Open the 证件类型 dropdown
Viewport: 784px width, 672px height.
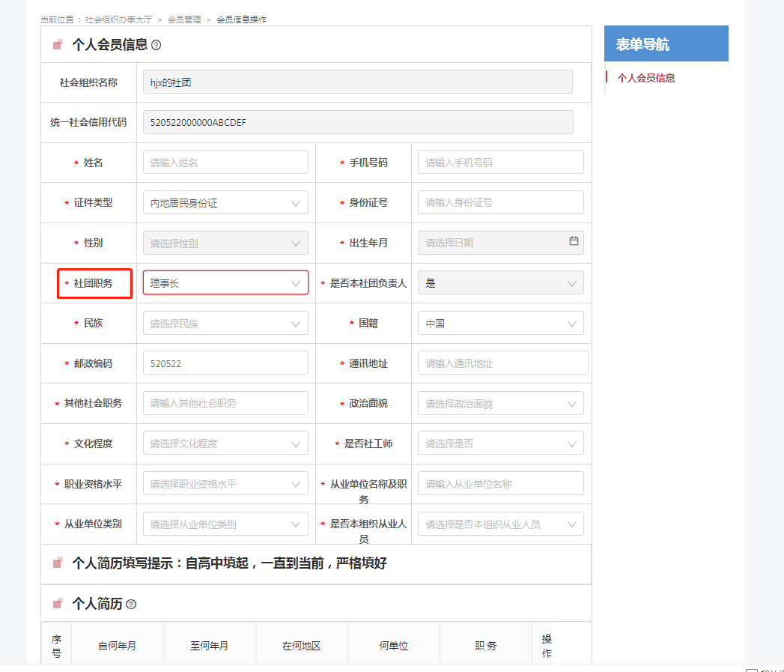point(225,202)
